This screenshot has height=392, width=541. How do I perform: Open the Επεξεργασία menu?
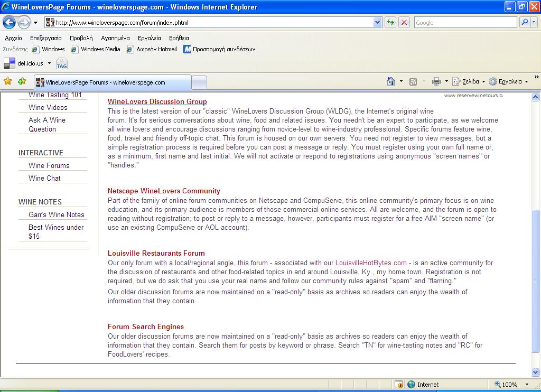[x=46, y=39]
